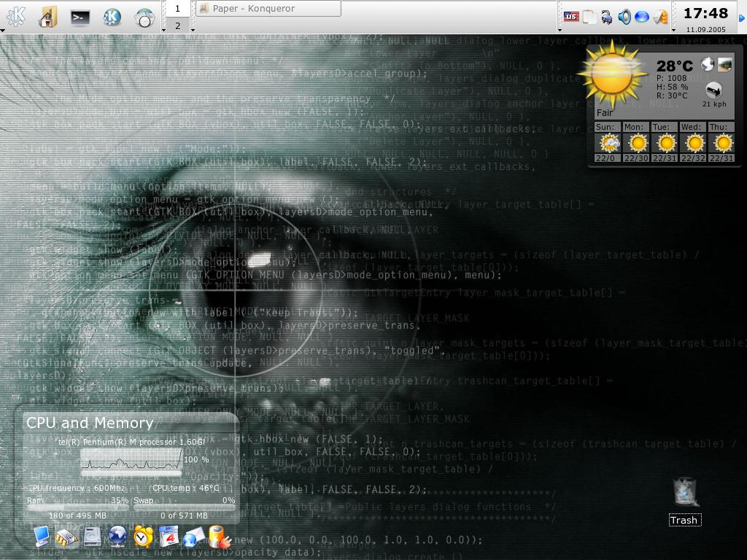Open the speaker volume tray icon
Image resolution: width=747 pixels, height=560 pixels.
tap(624, 17)
